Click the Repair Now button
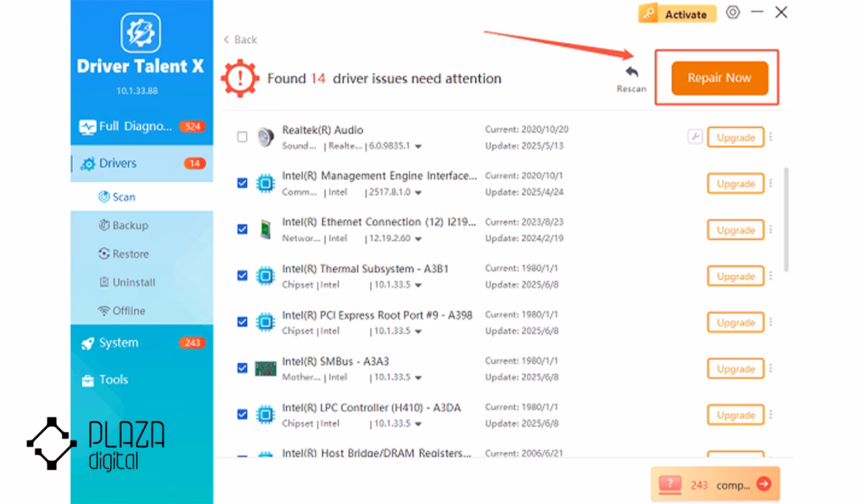Image resolution: width=864 pixels, height=504 pixels. [719, 78]
